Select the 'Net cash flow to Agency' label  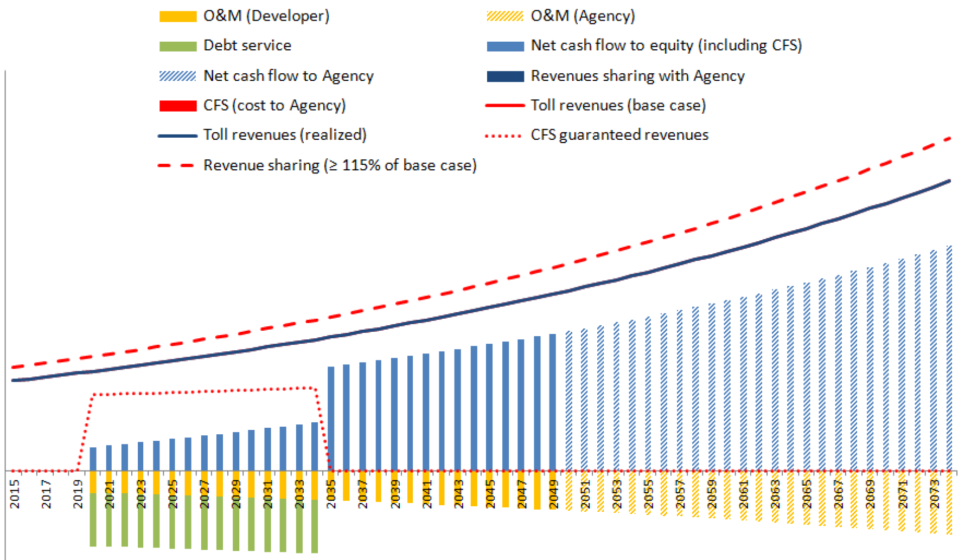tap(289, 76)
